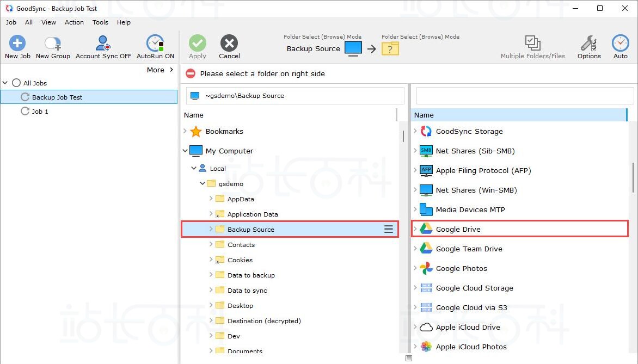638x364 pixels.
Task: Open the Tools menu
Action: click(x=100, y=22)
